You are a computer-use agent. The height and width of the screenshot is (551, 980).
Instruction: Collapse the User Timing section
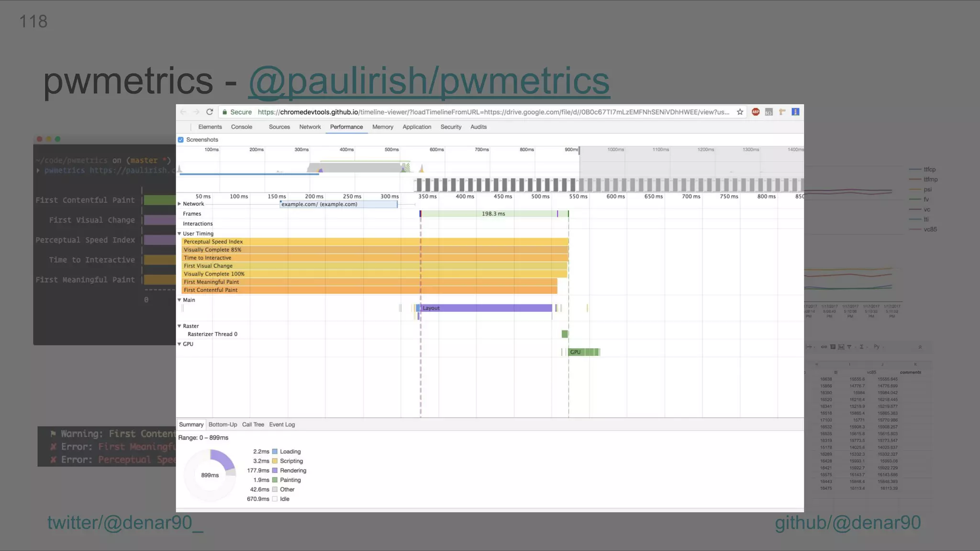point(179,234)
